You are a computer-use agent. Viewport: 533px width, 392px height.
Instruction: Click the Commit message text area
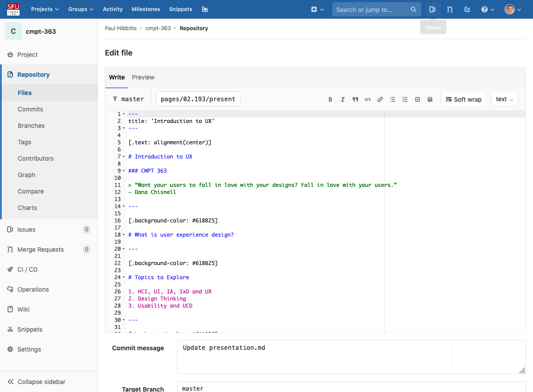pos(351,357)
